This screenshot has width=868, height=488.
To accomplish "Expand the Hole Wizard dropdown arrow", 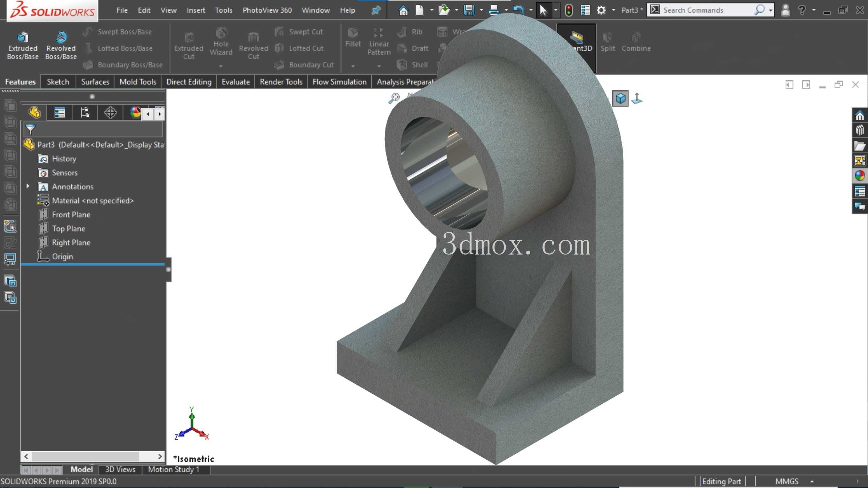I will 221,66.
